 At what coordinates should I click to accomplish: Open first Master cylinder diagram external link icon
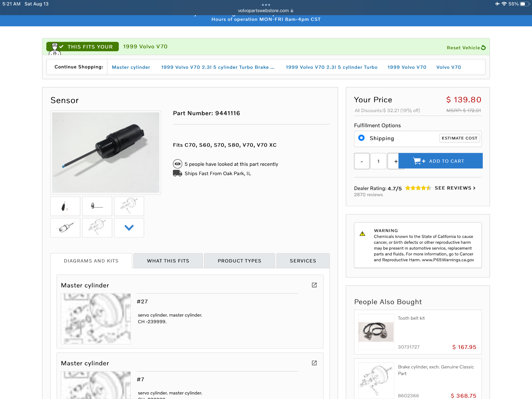tap(314, 285)
